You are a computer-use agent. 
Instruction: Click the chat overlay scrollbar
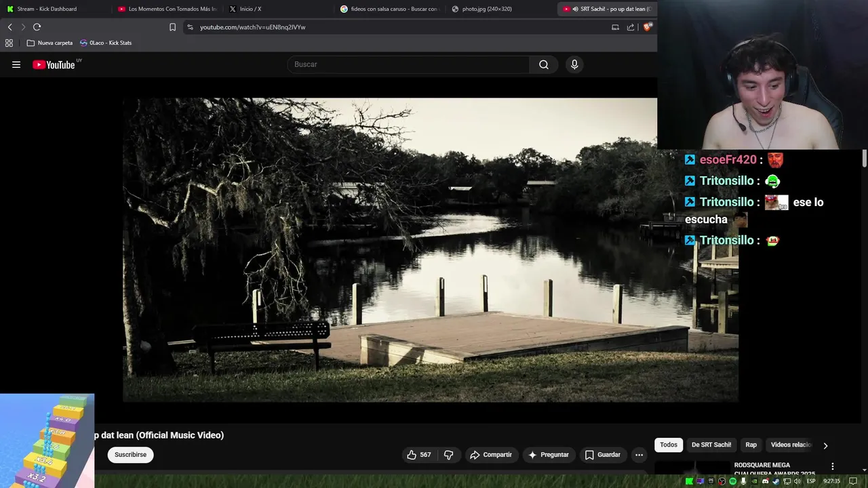(865, 159)
